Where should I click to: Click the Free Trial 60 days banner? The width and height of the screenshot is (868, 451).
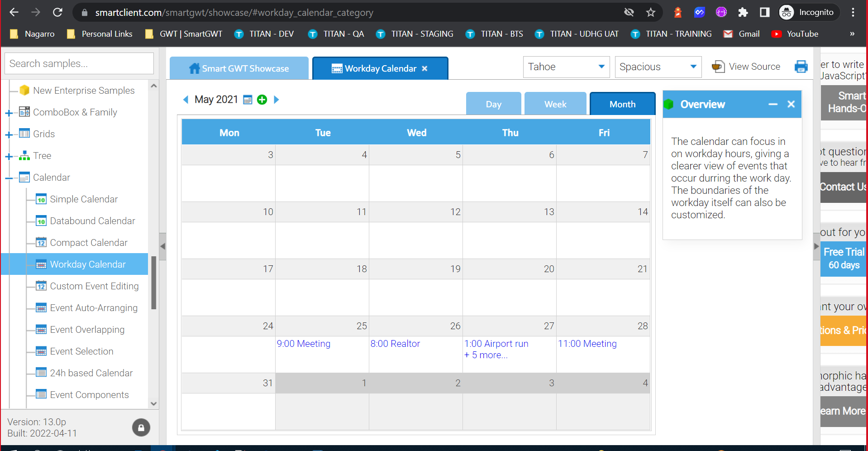[x=844, y=259]
